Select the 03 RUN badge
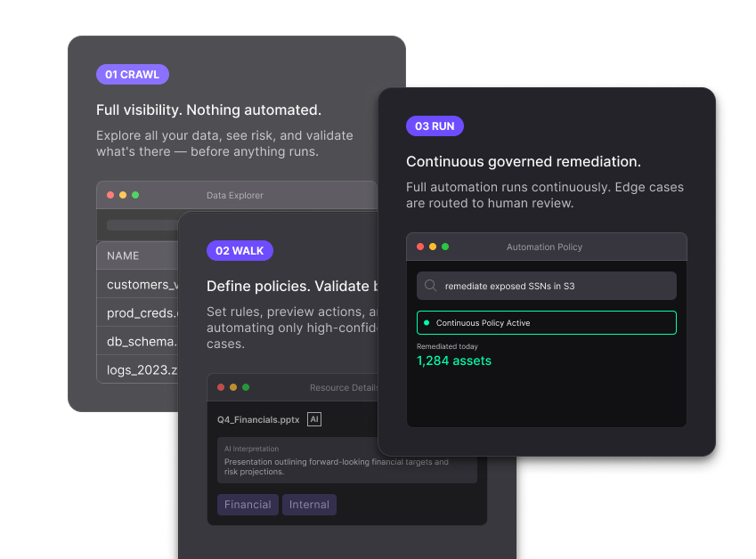Screen dimensions: 756x559 click(x=435, y=126)
